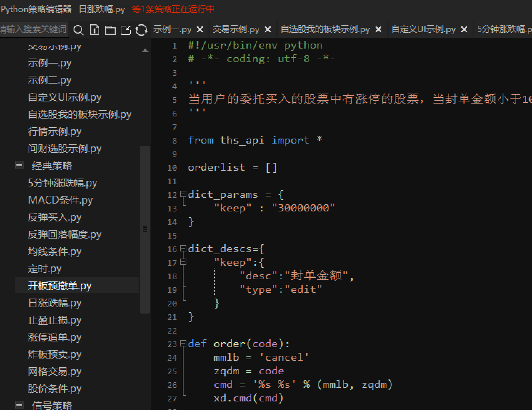Open 示例二.py in the file list
532x410 pixels.
point(50,80)
